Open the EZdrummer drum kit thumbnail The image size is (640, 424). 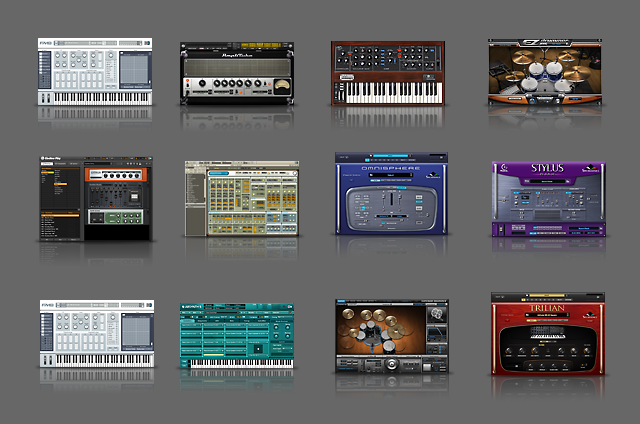[x=545, y=72]
